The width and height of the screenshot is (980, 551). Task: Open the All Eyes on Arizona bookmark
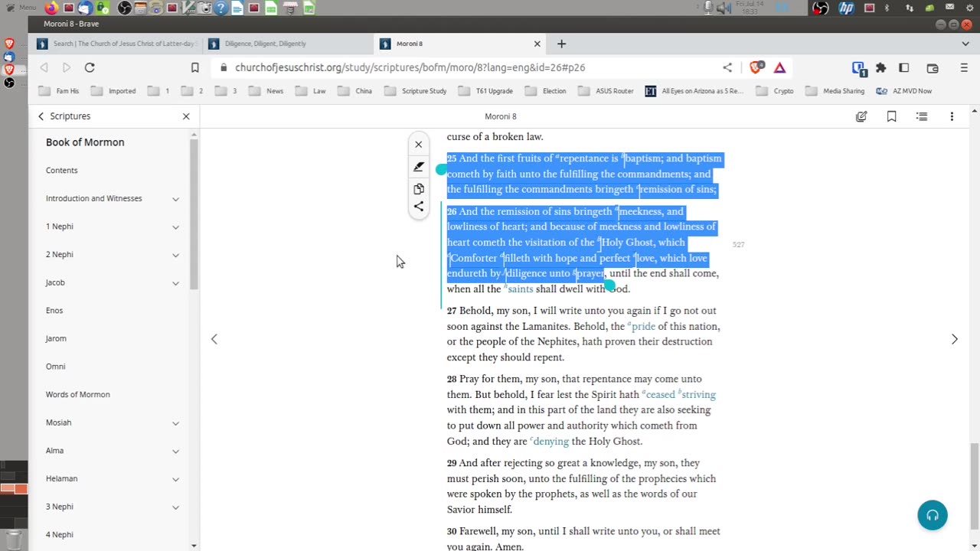[x=694, y=91]
